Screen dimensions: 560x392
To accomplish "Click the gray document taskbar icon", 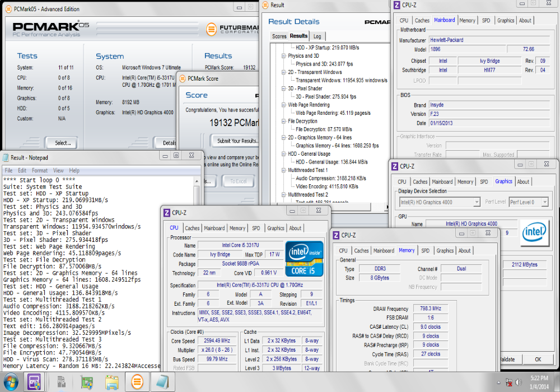I will (62, 382).
